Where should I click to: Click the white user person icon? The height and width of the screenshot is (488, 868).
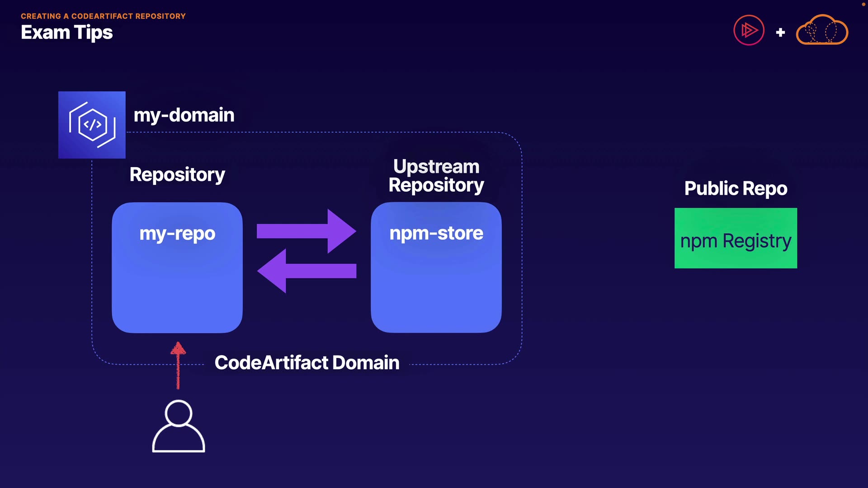[179, 426]
